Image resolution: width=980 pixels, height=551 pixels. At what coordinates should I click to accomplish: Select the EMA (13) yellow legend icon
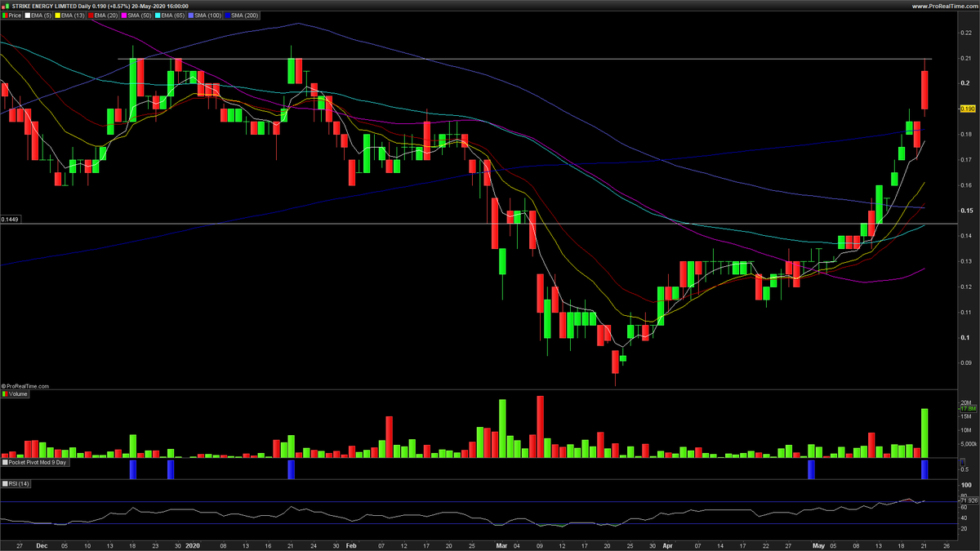58,16
